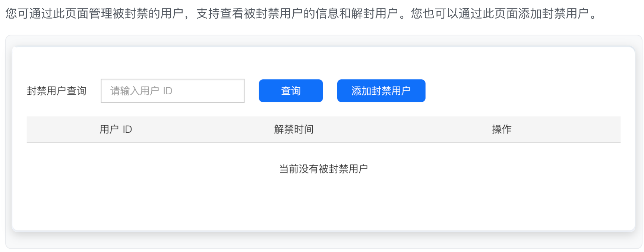This screenshot has width=644, height=252.
Task: Click the banned user query field label
Action: pyautogui.click(x=57, y=91)
